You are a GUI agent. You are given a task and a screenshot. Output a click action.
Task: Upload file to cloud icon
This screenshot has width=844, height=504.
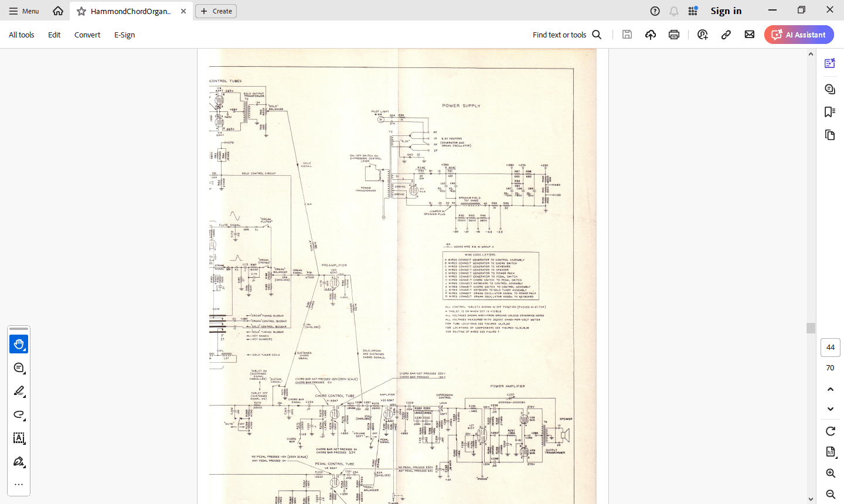coord(651,35)
